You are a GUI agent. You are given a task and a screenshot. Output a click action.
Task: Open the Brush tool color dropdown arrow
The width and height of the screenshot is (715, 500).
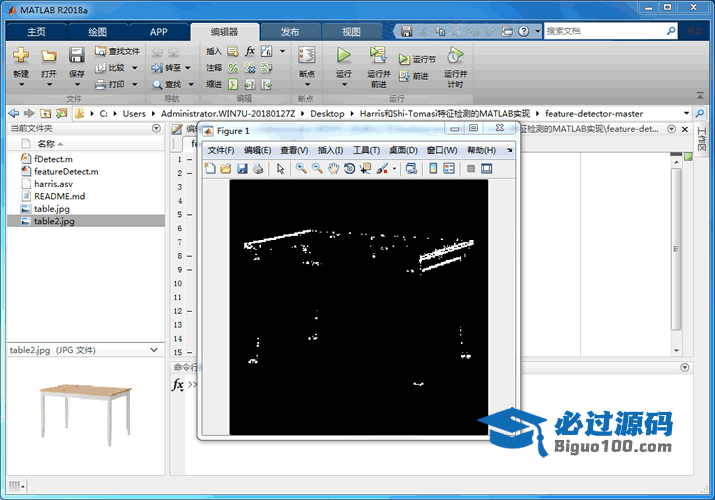pyautogui.click(x=394, y=169)
